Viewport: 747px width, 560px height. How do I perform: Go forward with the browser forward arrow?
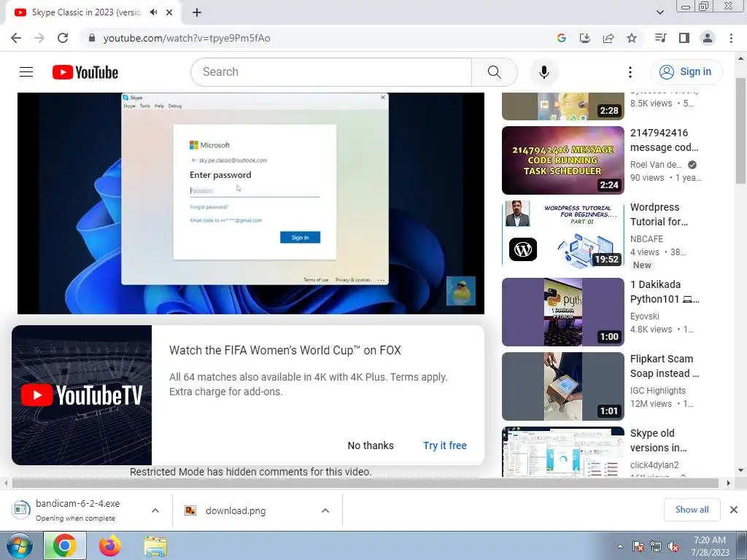point(39,38)
